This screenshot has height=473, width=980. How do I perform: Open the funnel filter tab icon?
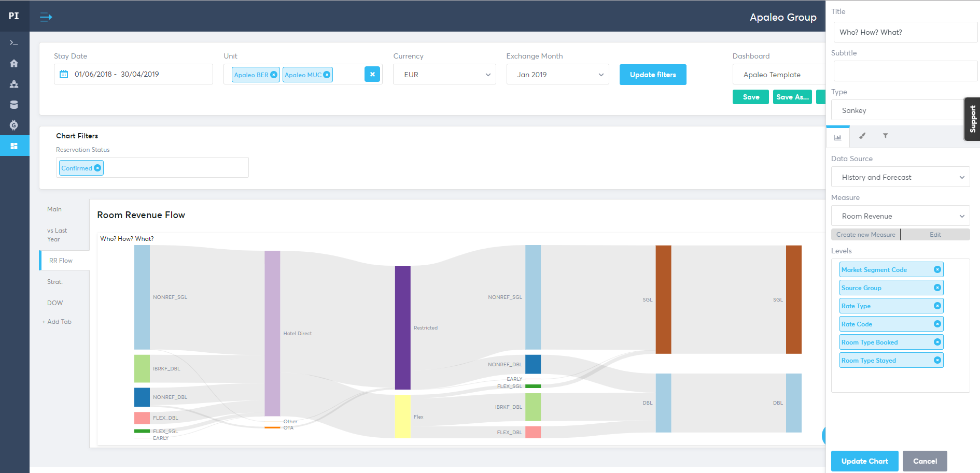(886, 136)
